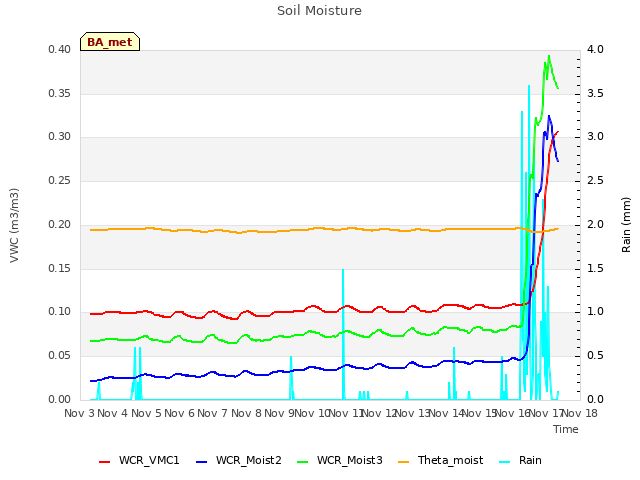640x480 pixels.
Task: Click the 1.5 right axis tick label
Action: click(x=595, y=268)
